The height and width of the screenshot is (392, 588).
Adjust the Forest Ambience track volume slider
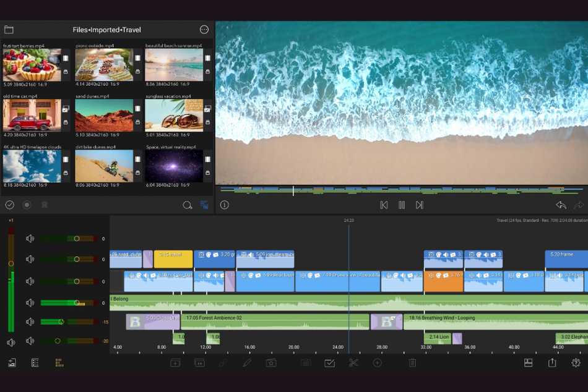pos(61,322)
